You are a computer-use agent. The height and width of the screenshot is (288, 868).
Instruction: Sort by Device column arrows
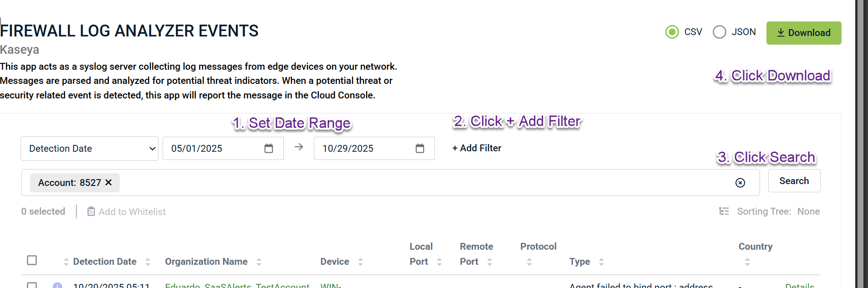[360, 262]
